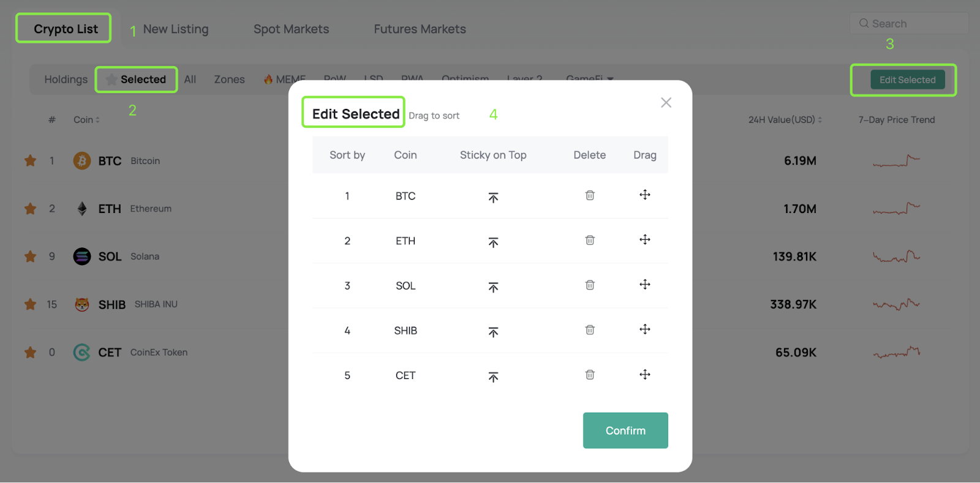Stick SHIB to top of list
The image size is (980, 483).
tap(493, 332)
